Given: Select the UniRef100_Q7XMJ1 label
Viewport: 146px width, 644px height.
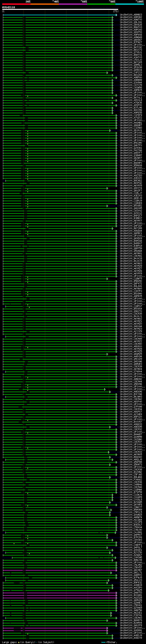Looking at the screenshot, I should 131,52.
